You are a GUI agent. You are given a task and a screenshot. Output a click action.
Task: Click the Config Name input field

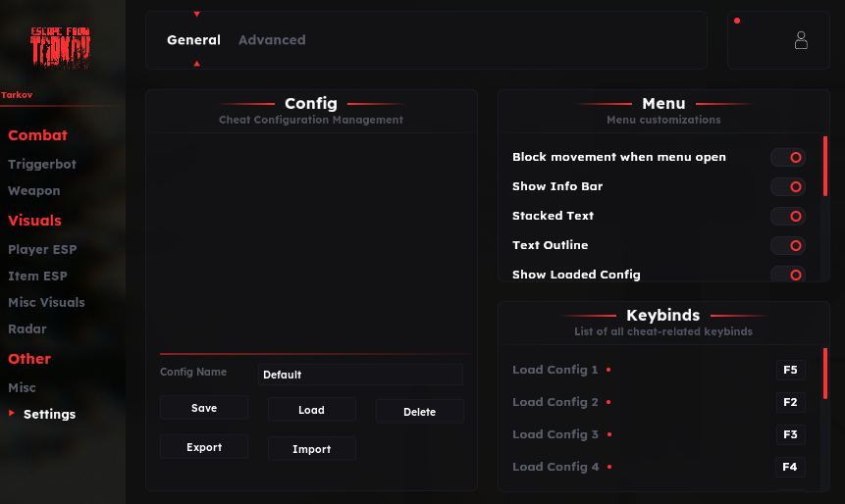(360, 375)
